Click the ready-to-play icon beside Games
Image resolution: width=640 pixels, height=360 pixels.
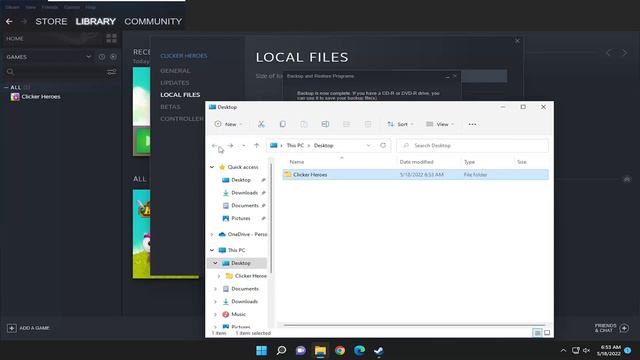[113, 57]
